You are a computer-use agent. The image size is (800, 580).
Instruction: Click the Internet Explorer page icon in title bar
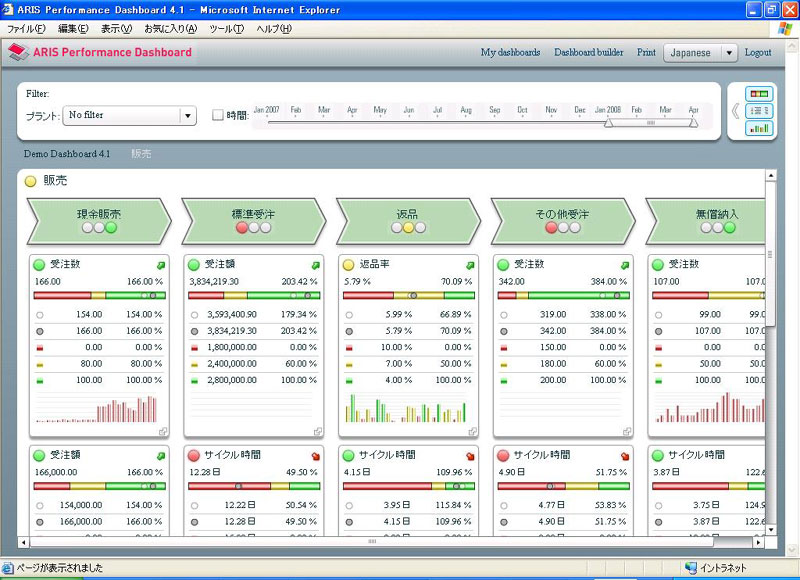(x=8, y=9)
